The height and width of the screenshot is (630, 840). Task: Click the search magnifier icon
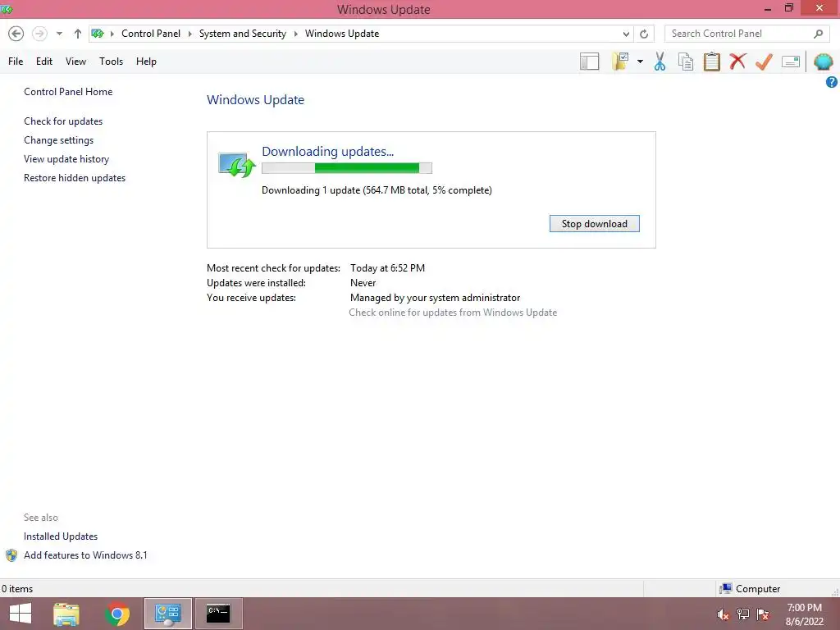[818, 34]
